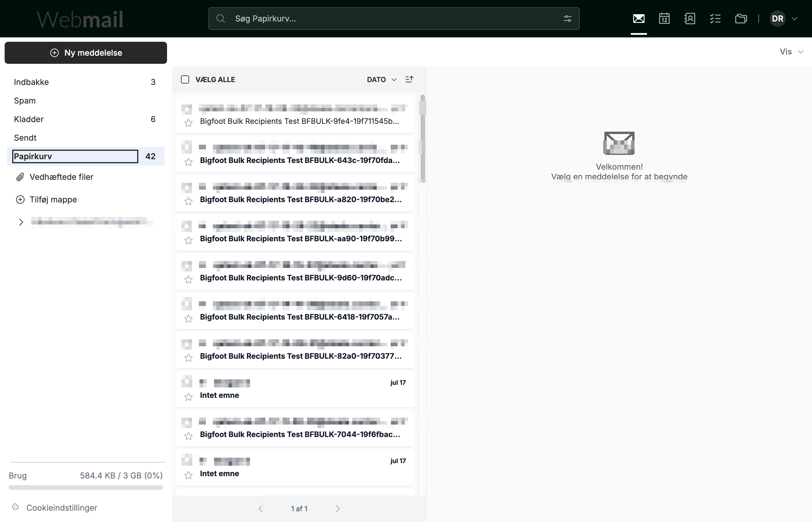Open the message with subject BFBULK-9d60-19f70adc
The height and width of the screenshot is (522, 812).
295,272
